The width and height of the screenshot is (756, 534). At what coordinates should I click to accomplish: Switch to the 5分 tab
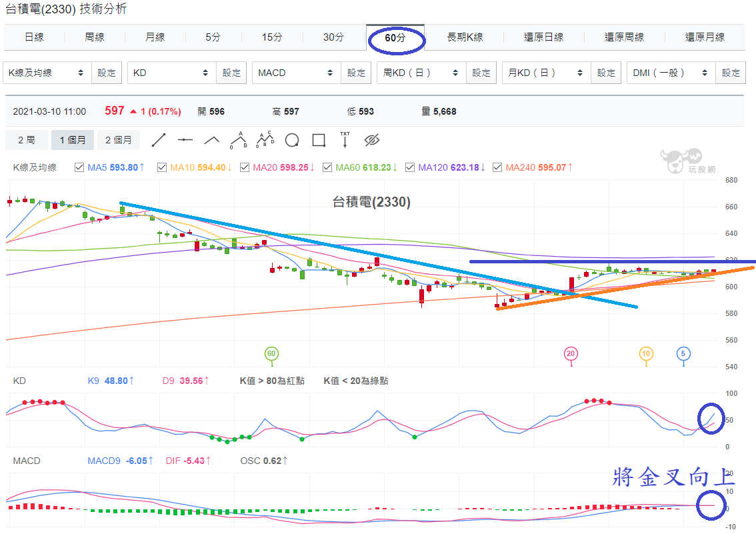tap(213, 37)
